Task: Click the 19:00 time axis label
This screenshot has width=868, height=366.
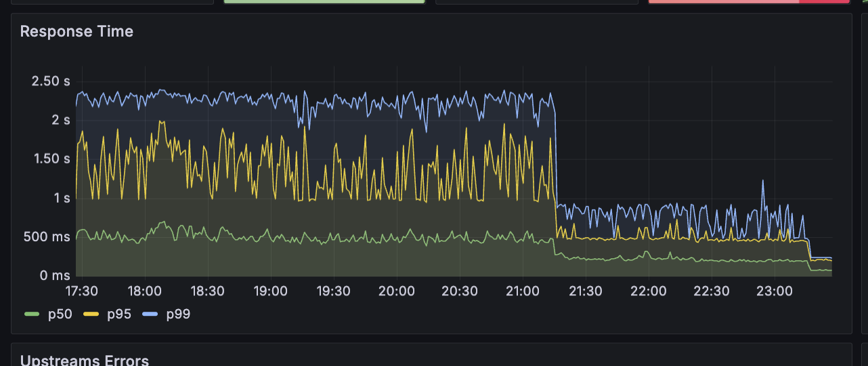Action: (x=270, y=291)
